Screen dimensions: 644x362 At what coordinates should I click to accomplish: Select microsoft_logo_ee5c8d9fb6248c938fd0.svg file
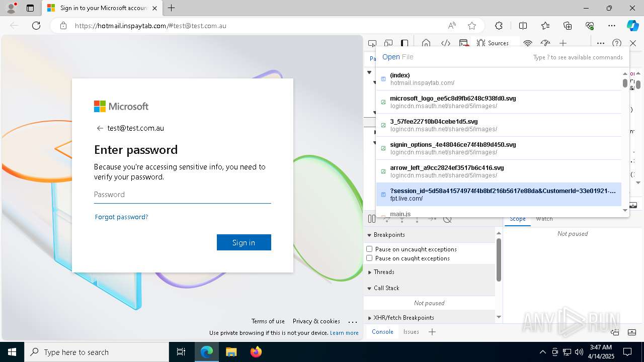[499, 102]
